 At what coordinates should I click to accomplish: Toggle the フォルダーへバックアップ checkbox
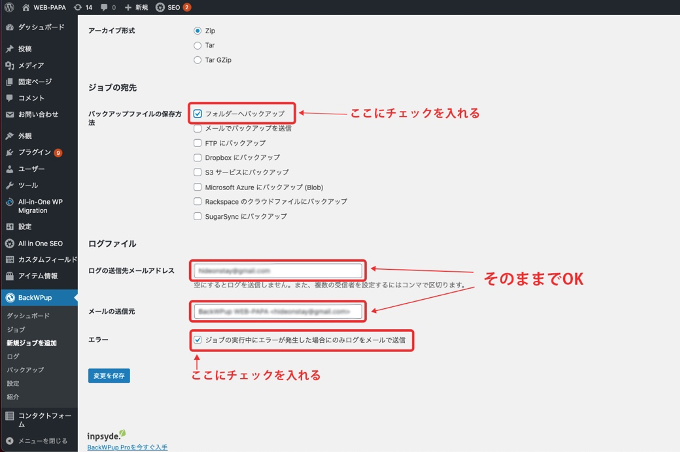tap(198, 114)
